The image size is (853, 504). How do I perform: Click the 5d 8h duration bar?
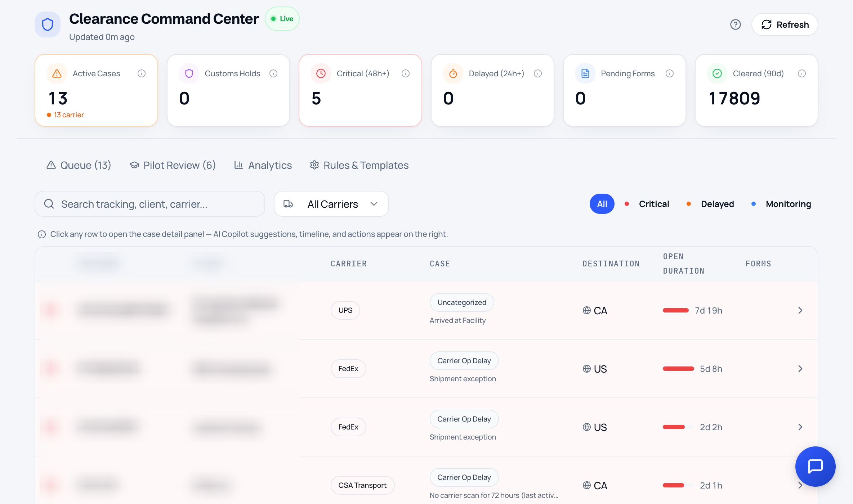tap(678, 369)
